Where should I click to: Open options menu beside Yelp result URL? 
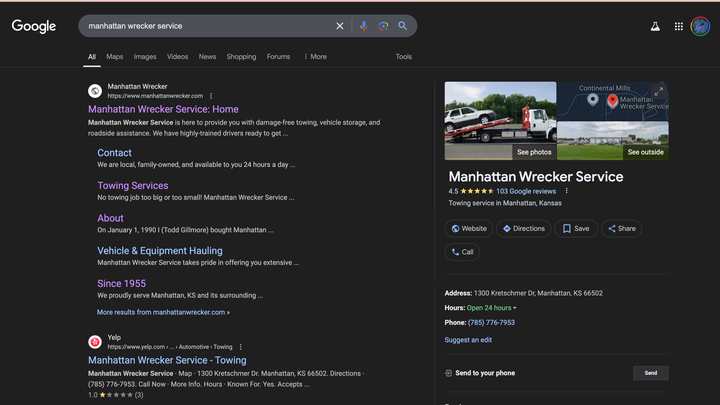pos(241,347)
